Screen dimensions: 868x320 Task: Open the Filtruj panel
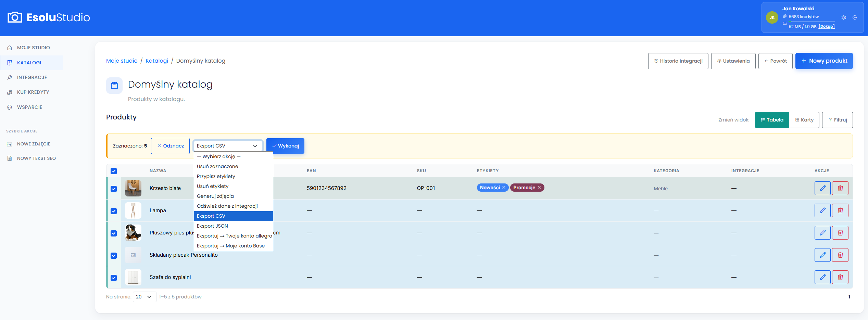(x=837, y=120)
